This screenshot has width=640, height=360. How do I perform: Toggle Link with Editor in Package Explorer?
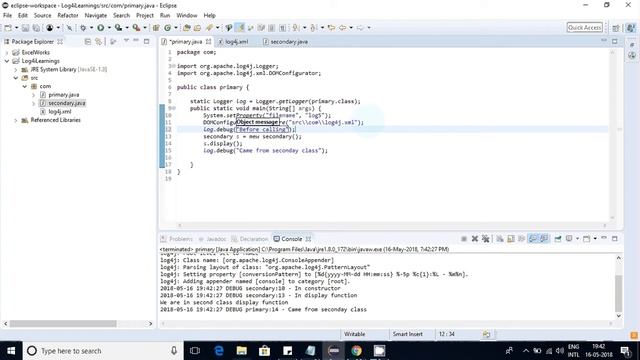(98, 42)
